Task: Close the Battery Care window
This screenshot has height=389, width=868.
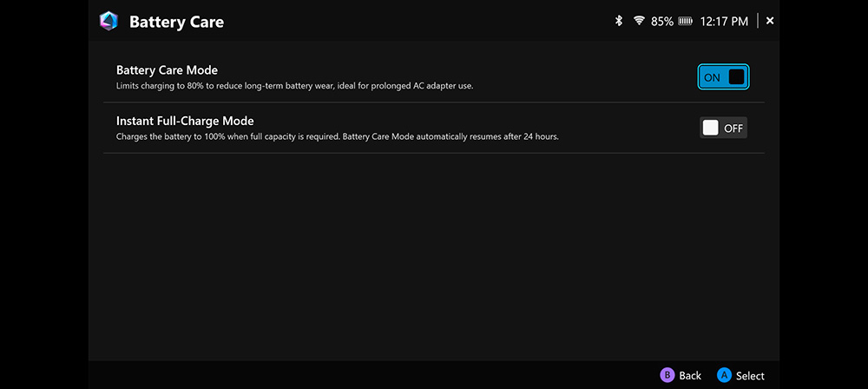Action: pos(770,21)
